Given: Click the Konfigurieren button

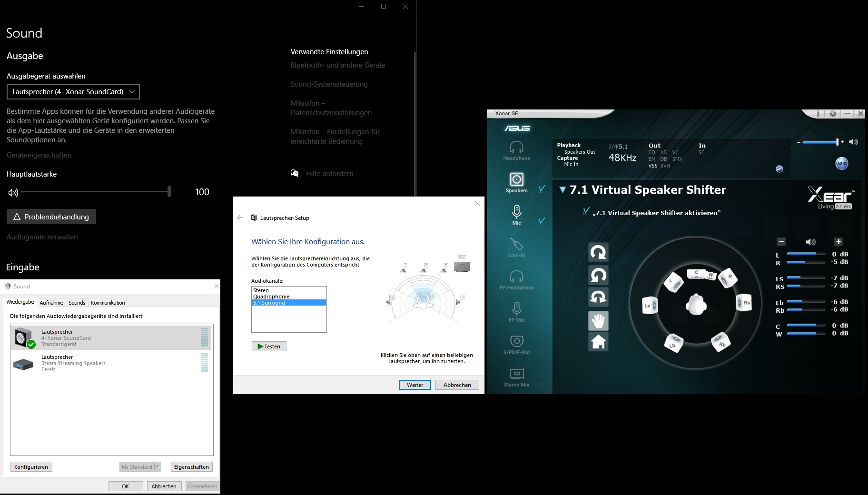Looking at the screenshot, I should [x=31, y=467].
